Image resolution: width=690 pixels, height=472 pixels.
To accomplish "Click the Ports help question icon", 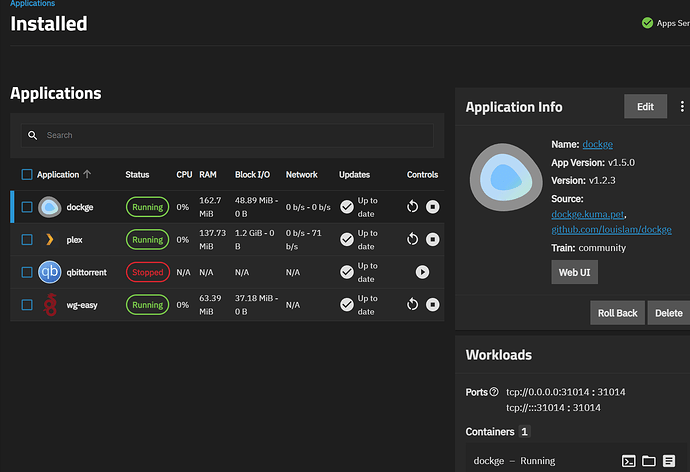I will pos(494,392).
